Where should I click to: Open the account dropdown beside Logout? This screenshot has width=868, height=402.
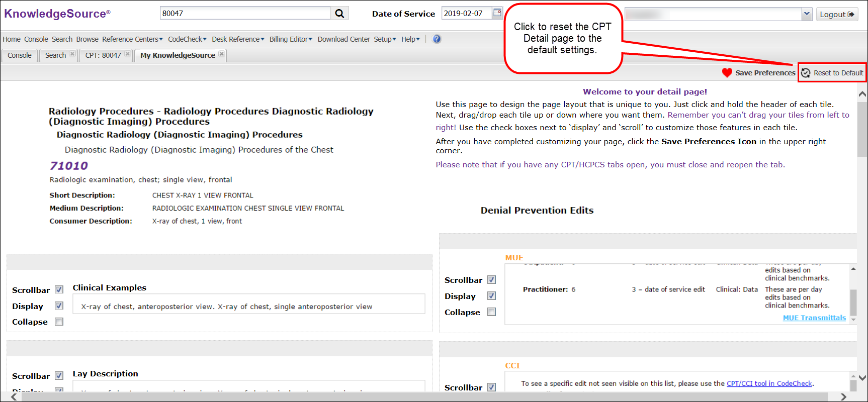tap(807, 14)
